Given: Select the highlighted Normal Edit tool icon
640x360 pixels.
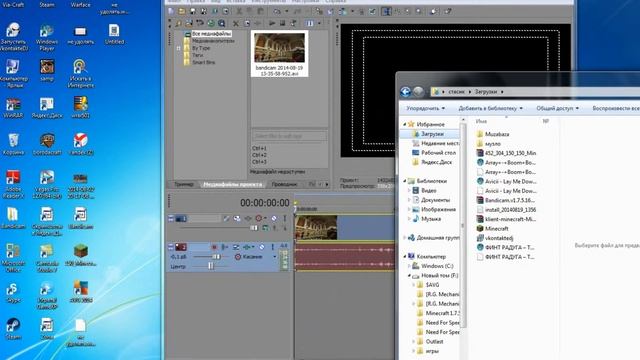Looking at the screenshot, I should (x=387, y=11).
